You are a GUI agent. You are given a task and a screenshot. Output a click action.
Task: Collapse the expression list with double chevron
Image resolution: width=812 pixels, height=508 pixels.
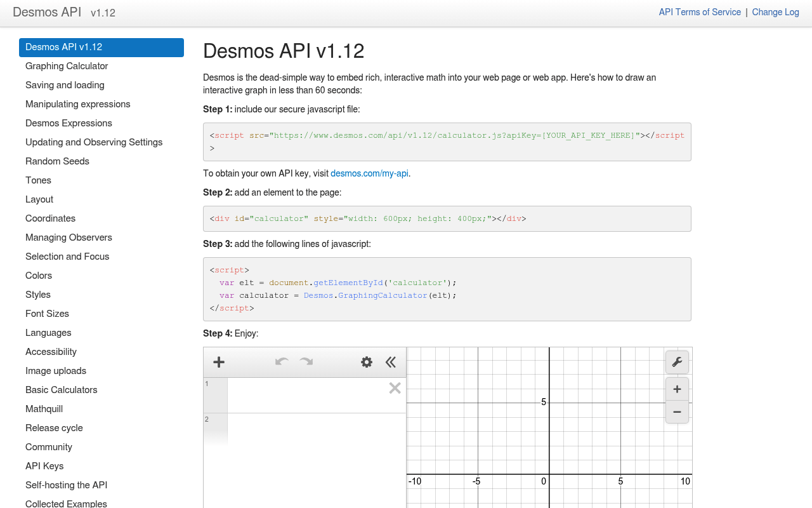(391, 362)
